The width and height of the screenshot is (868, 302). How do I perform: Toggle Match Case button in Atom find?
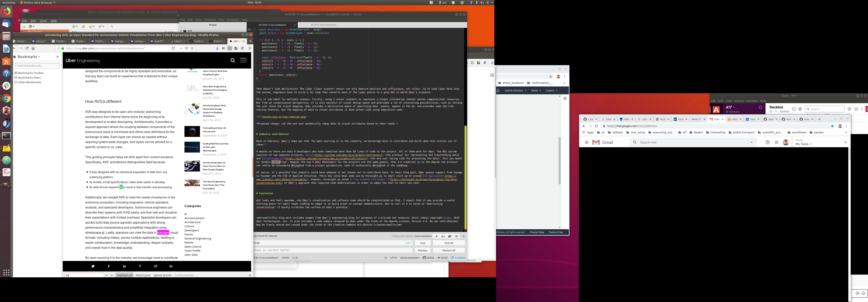coord(443,236)
